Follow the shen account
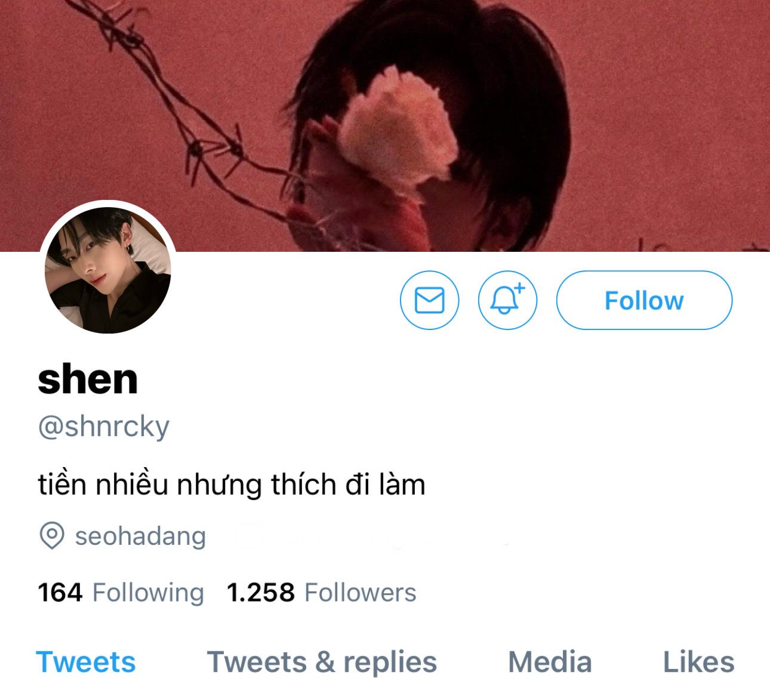770x700 pixels. click(x=644, y=300)
